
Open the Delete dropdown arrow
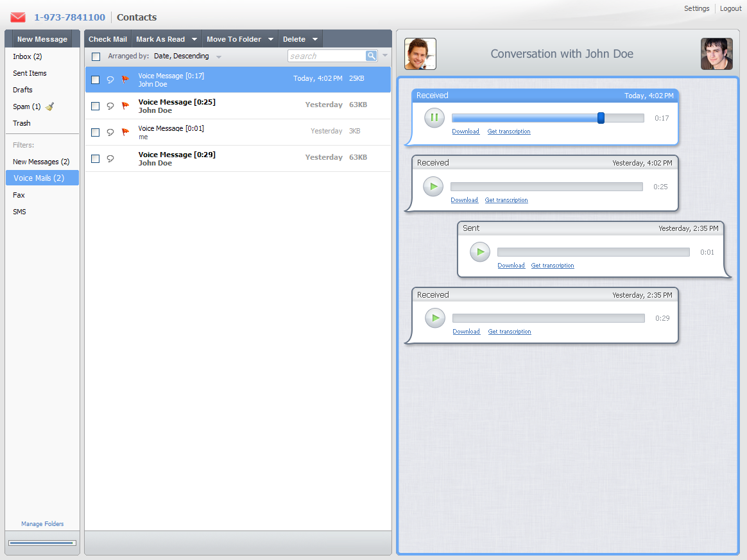(x=315, y=39)
